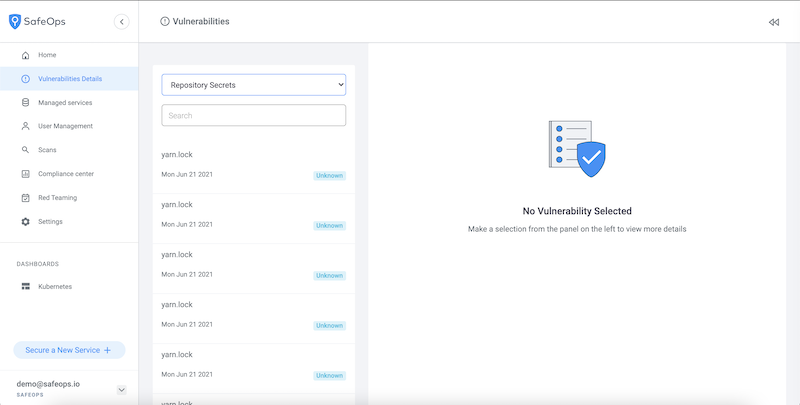Open the Repository Secrets dropdown

coord(254,85)
